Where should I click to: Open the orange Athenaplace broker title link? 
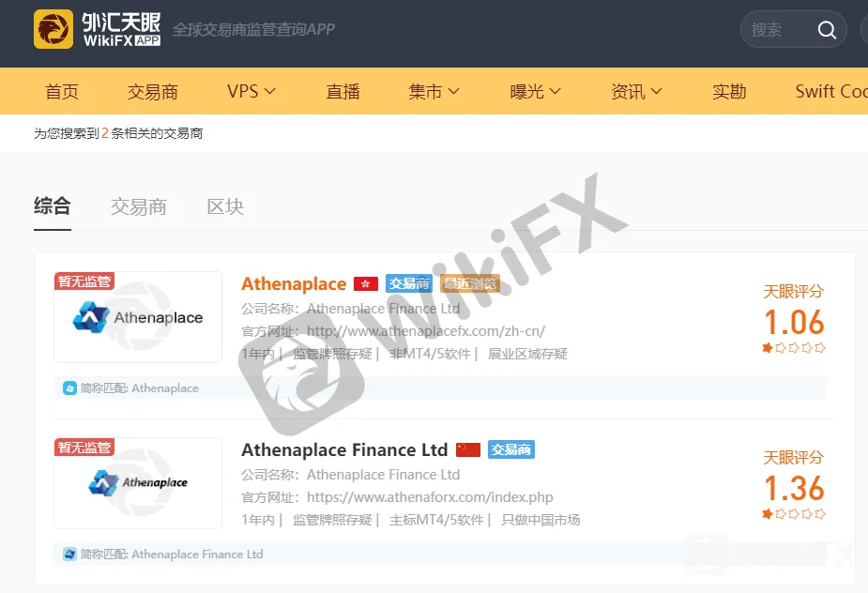coord(294,283)
